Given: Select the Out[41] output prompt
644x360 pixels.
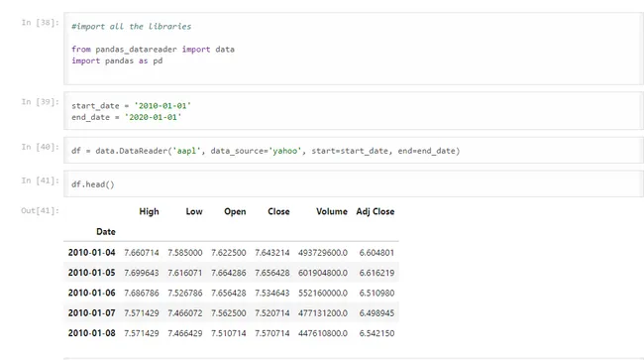Looking at the screenshot, I should click(41, 211).
